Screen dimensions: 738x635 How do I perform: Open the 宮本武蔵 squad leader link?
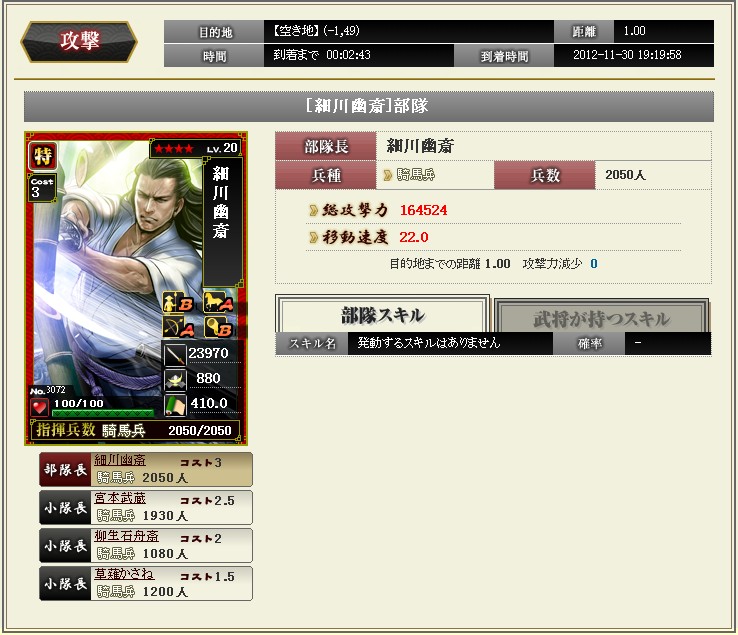(120, 498)
